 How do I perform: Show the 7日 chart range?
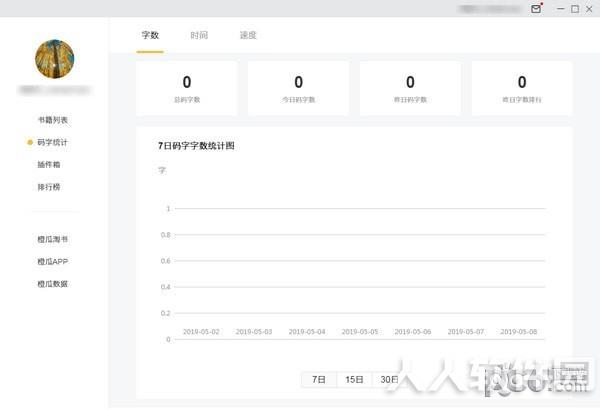click(319, 380)
